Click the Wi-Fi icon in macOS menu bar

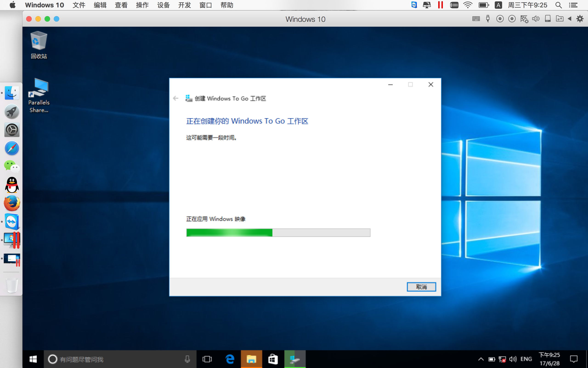(x=468, y=5)
